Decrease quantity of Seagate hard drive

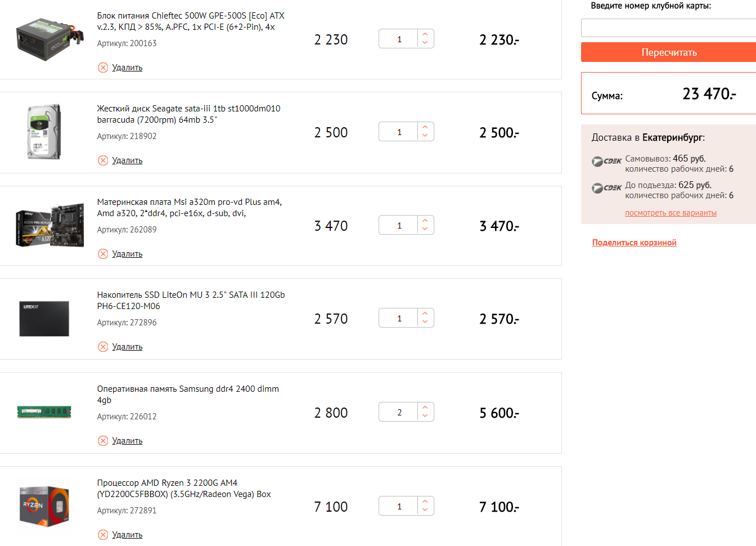(425, 136)
